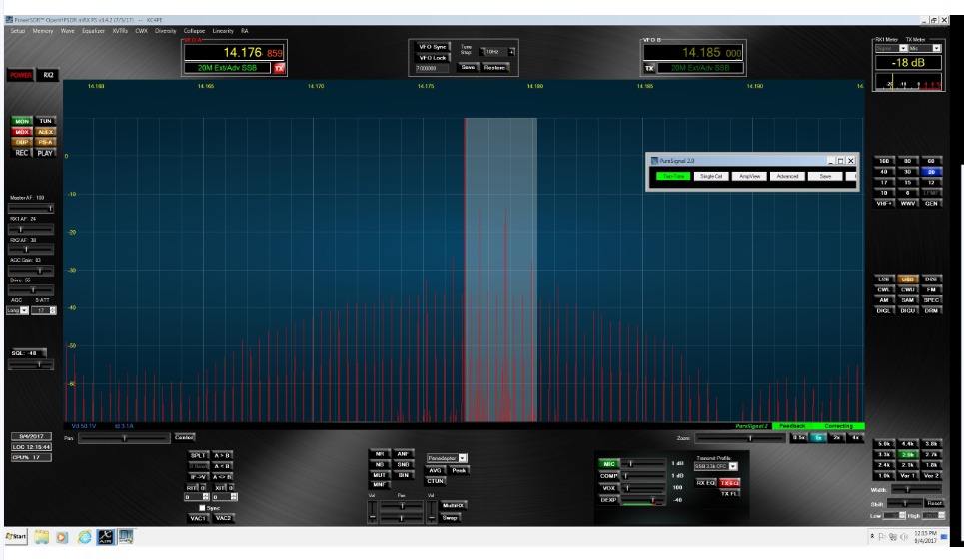Click the VAC1 button
This screenshot has height=560, width=964.
(x=198, y=518)
